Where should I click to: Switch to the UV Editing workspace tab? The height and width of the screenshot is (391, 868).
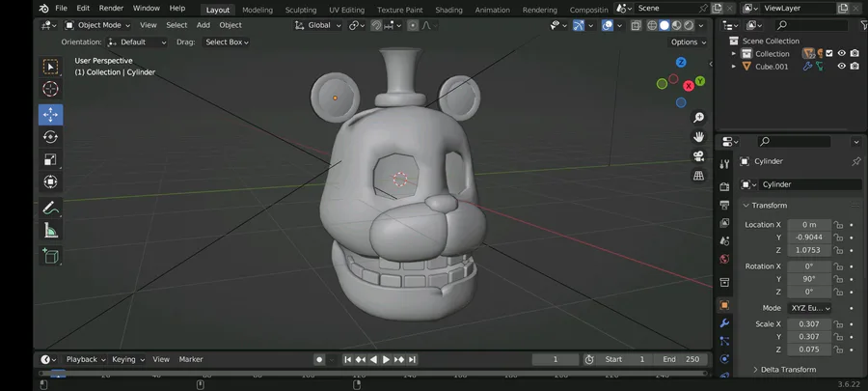(346, 10)
